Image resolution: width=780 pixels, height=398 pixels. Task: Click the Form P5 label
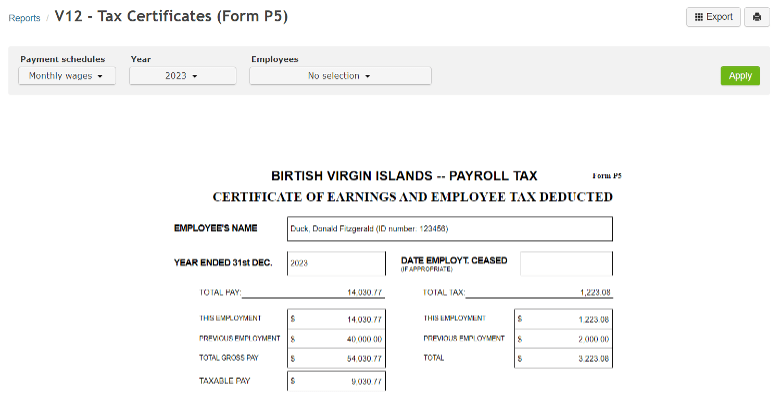pyautogui.click(x=607, y=176)
